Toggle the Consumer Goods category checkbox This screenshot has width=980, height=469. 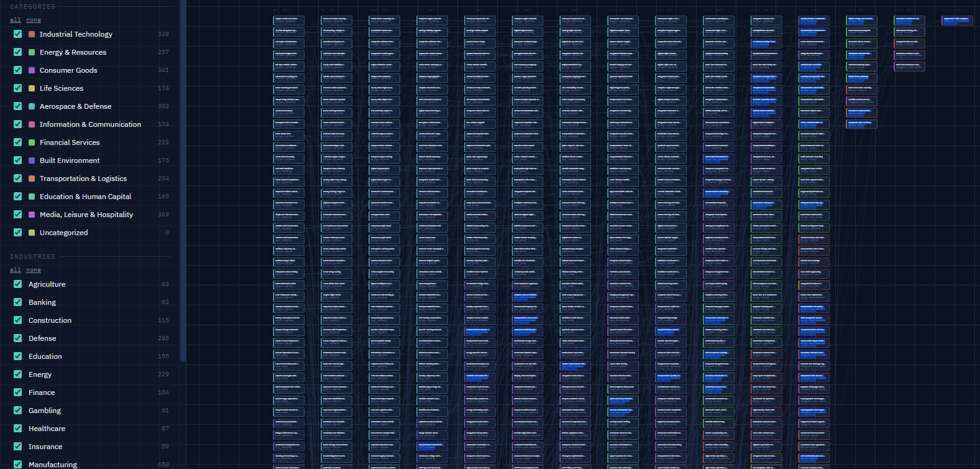18,70
